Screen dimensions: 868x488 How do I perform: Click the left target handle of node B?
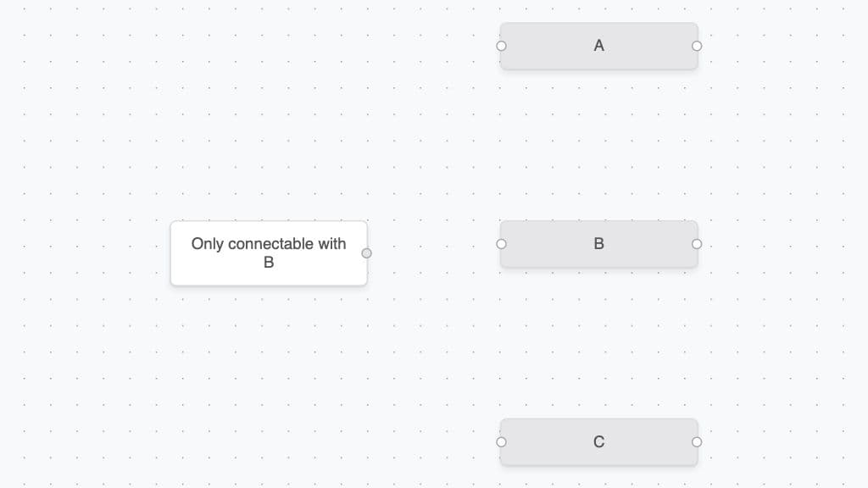tap(501, 244)
